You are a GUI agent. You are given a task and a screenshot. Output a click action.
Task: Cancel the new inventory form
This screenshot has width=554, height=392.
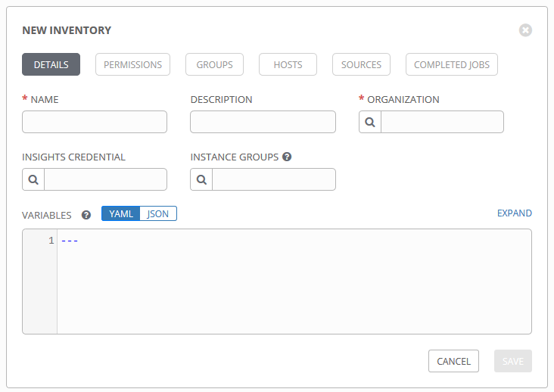tap(453, 361)
